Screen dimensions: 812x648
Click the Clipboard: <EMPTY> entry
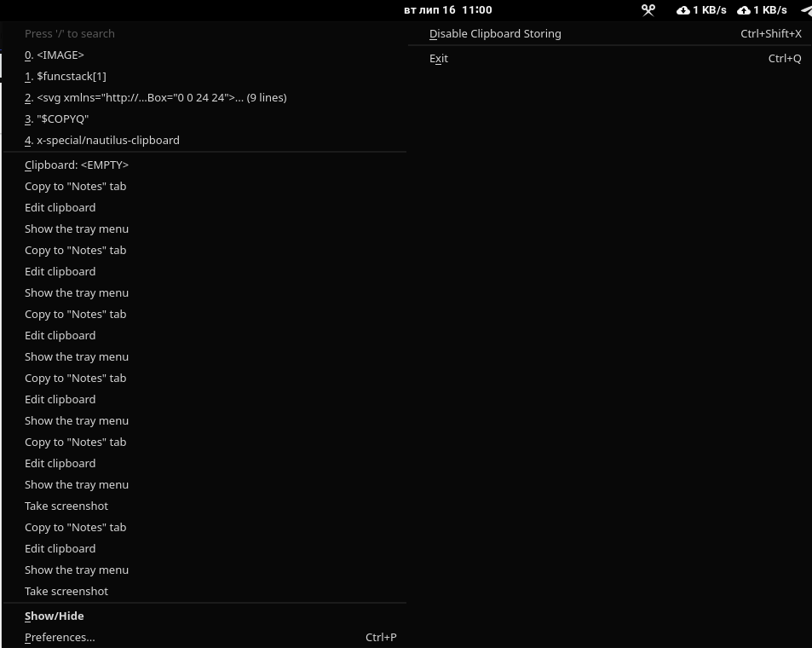[77, 165]
